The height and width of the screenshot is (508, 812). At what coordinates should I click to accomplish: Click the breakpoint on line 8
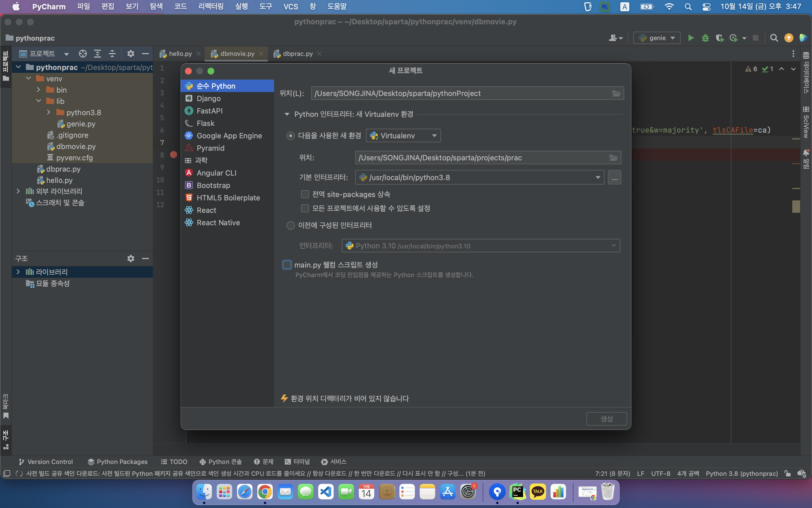click(173, 155)
